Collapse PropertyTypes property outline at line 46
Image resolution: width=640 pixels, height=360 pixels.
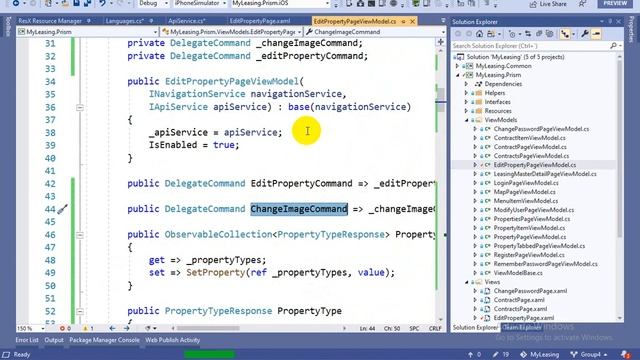click(80, 235)
